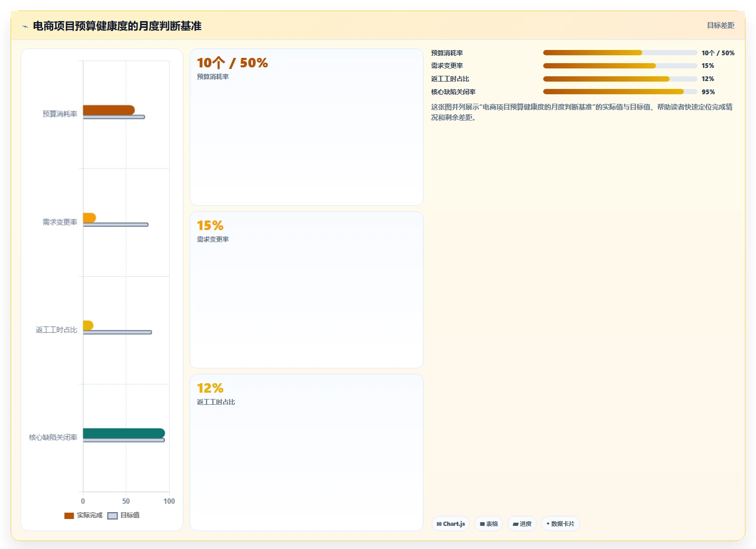756x549 pixels.
Task: Click the 预算消耗率 actual bar in chart
Action: pos(109,110)
